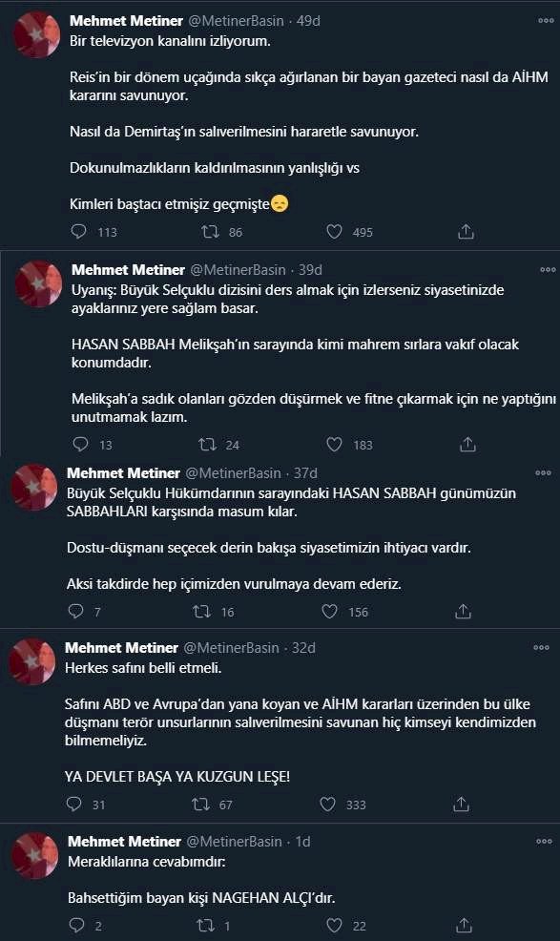Viewport: 560px width, 941px height.
Task: Open more options on the 1d tweet
Action: 544,842
